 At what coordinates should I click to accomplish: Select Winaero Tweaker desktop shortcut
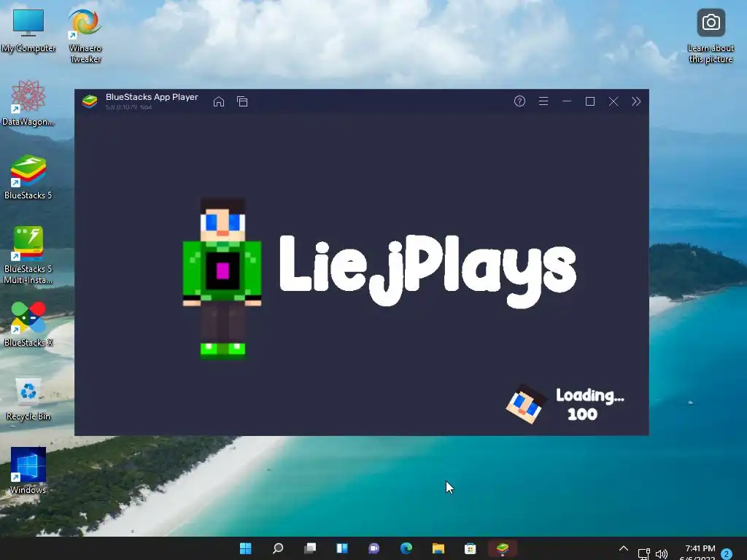[85, 36]
